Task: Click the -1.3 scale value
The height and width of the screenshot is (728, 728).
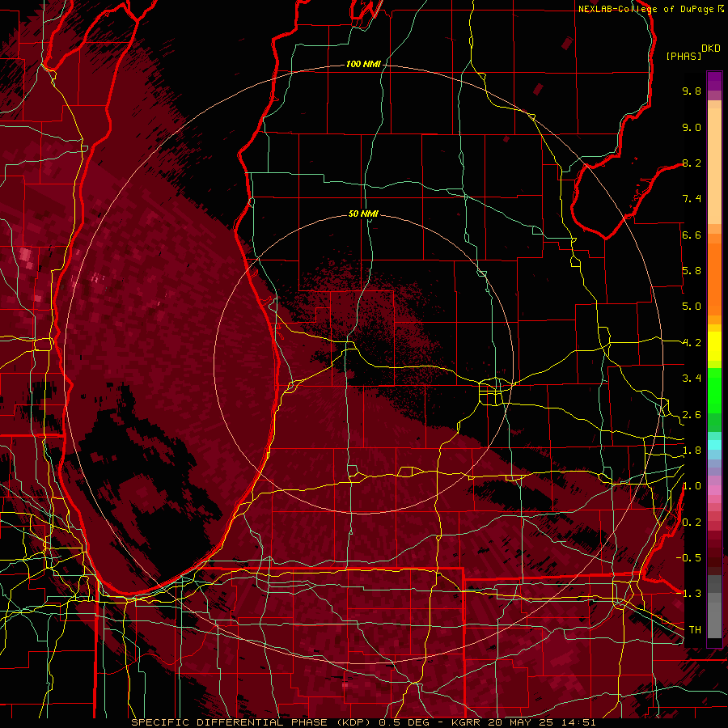Action: [x=688, y=594]
